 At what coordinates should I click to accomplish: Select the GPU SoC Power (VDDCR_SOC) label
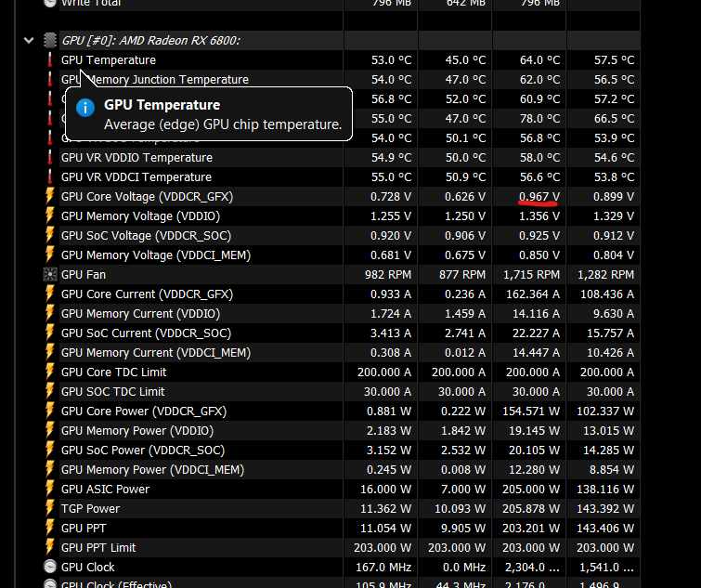click(x=143, y=451)
